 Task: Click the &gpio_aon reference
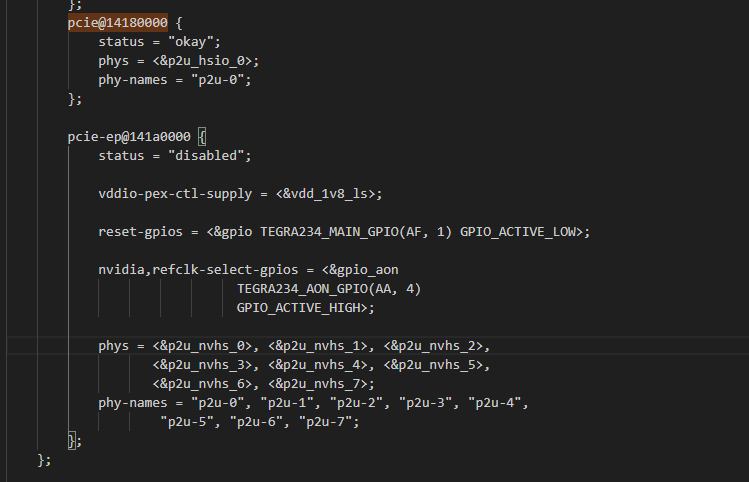(363, 269)
